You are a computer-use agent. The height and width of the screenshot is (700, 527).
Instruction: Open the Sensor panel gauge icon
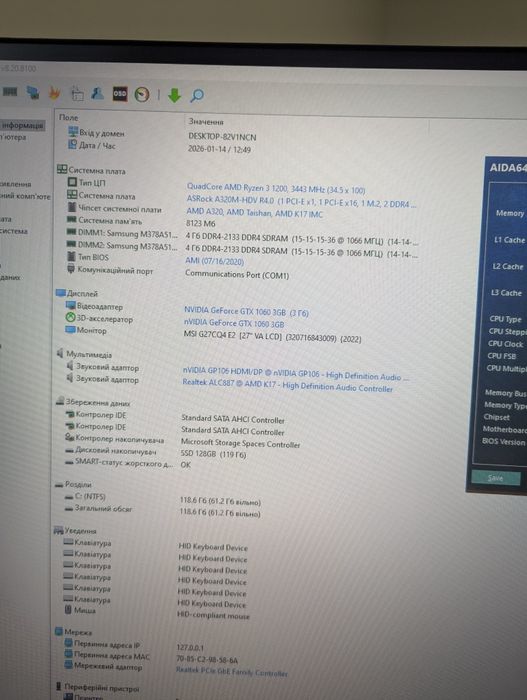[142, 94]
